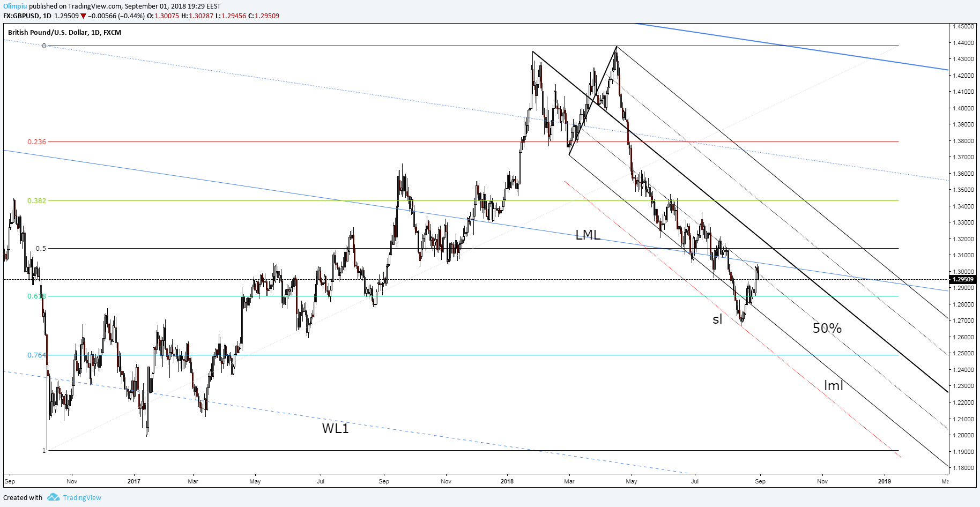The image size is (980, 507).
Task: Click the 2019 label on the time axis
Action: click(885, 481)
